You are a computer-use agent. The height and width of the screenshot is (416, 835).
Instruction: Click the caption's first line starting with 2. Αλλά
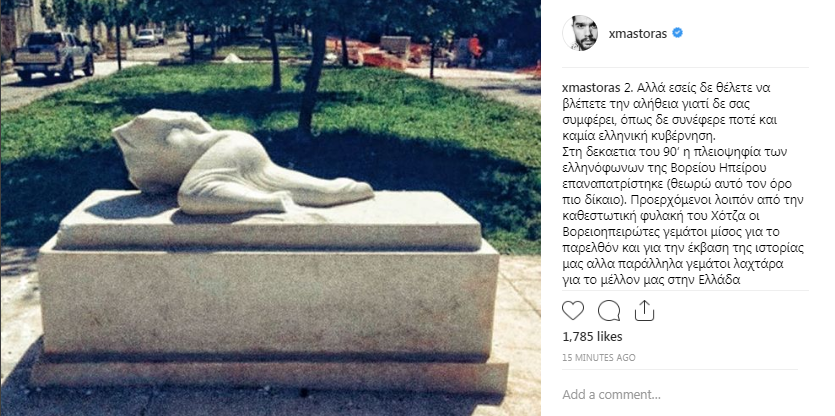(x=683, y=88)
